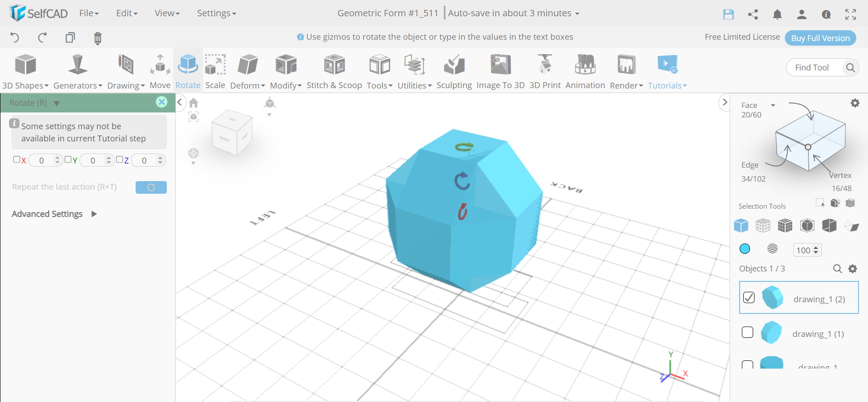Open the user account icon

(802, 14)
